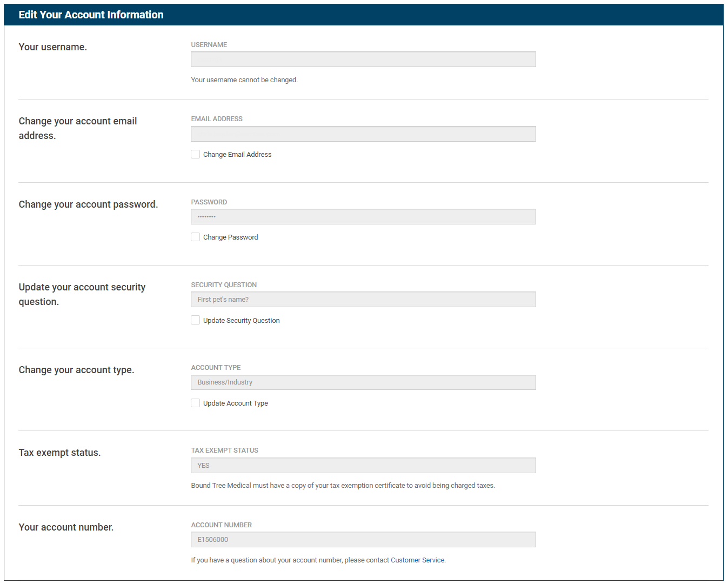Enable the Change Email Address checkbox
This screenshot has height=583, width=728.
click(x=195, y=154)
